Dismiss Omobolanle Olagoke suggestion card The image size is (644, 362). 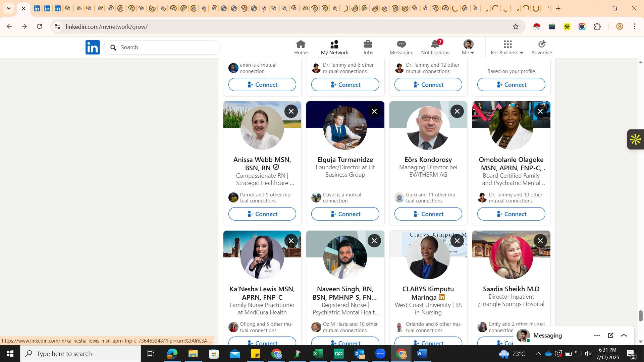540,111
